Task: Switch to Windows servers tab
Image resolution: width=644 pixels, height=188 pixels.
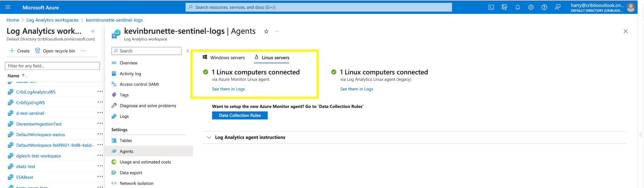Action: click(224, 58)
